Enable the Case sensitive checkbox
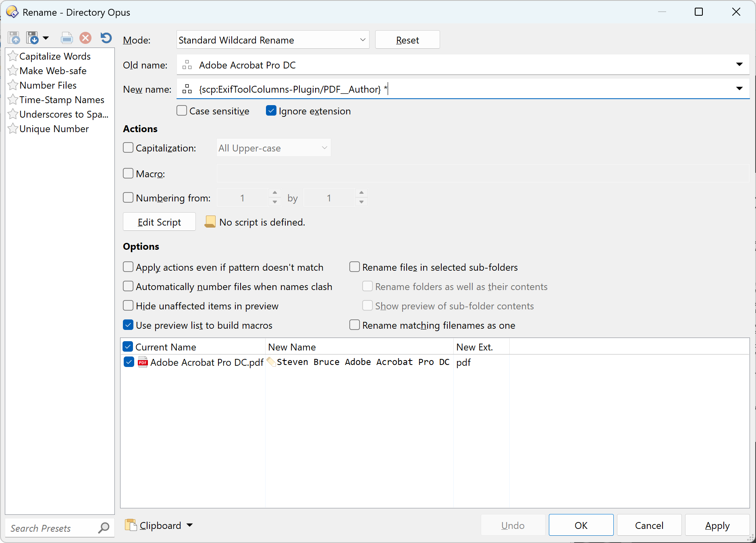756x543 pixels. [182, 111]
